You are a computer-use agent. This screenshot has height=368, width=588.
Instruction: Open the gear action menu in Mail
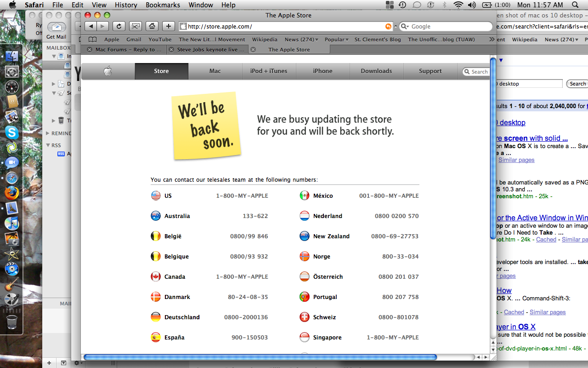coord(78,363)
